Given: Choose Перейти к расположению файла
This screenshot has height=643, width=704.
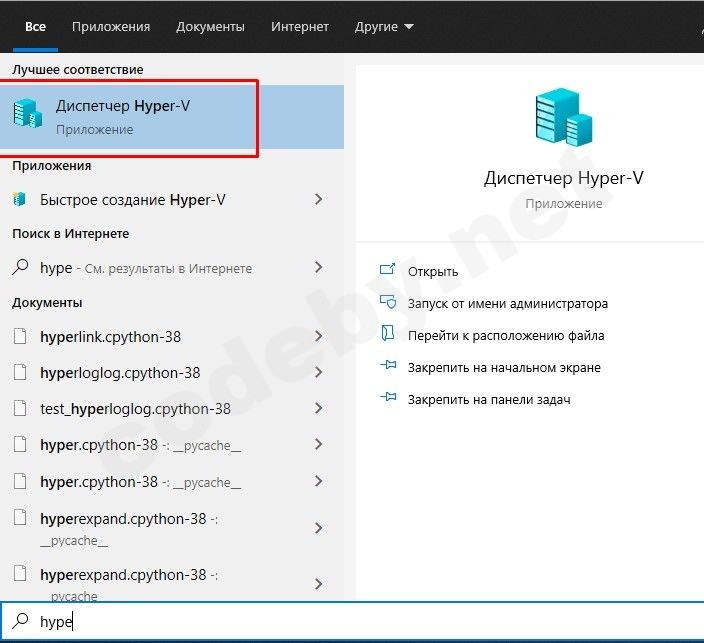Looking at the screenshot, I should 506,335.
